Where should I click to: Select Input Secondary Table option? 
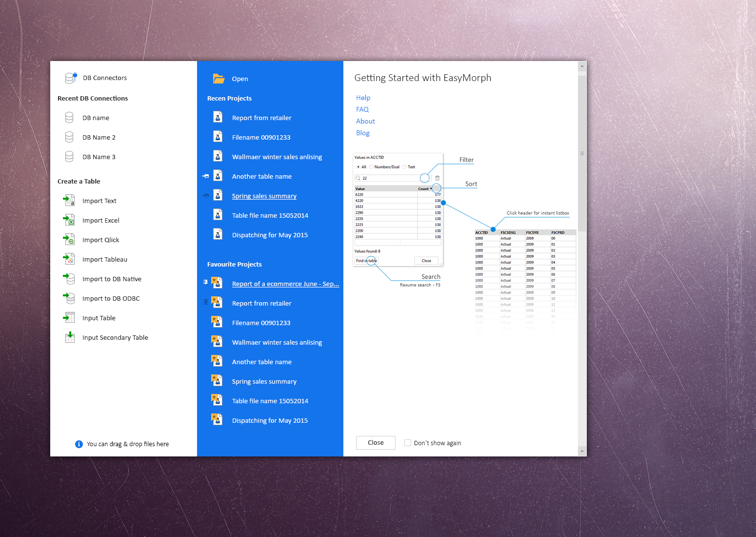point(115,337)
